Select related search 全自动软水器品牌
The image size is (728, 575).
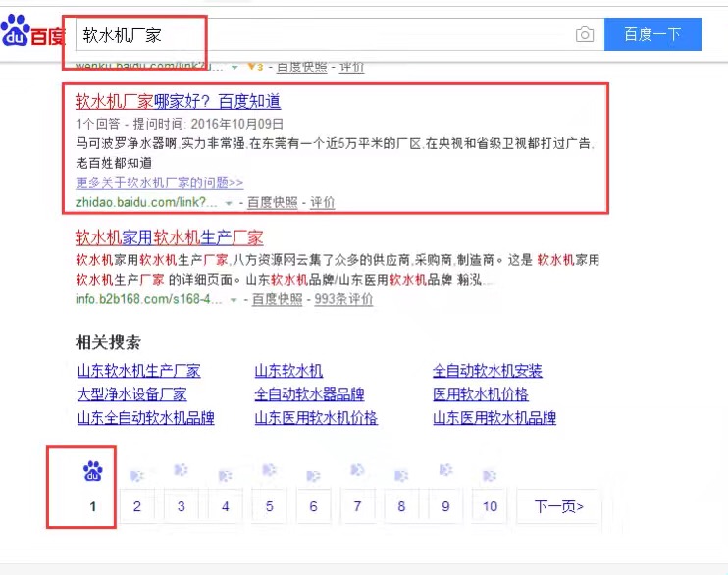[x=309, y=394]
